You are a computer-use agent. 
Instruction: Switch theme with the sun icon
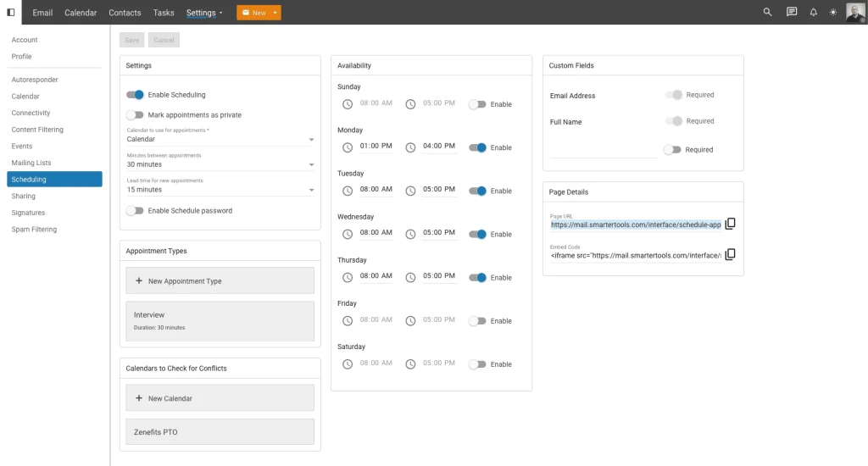[833, 12]
